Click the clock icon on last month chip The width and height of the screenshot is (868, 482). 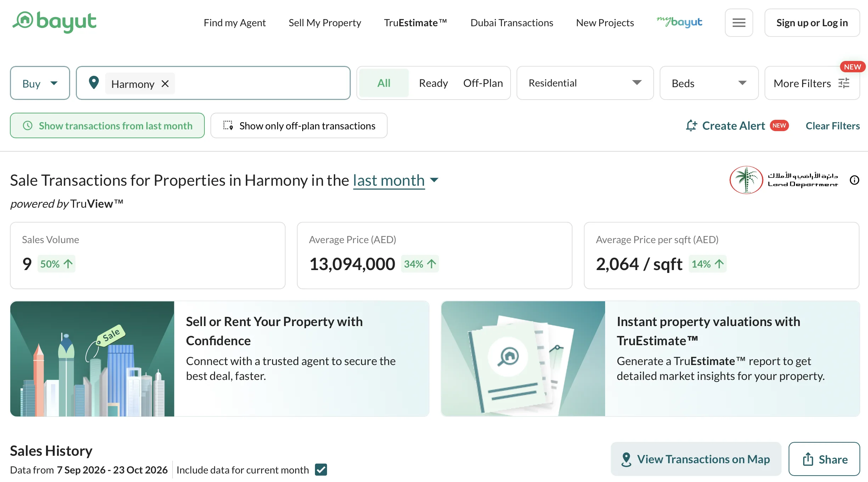point(28,126)
